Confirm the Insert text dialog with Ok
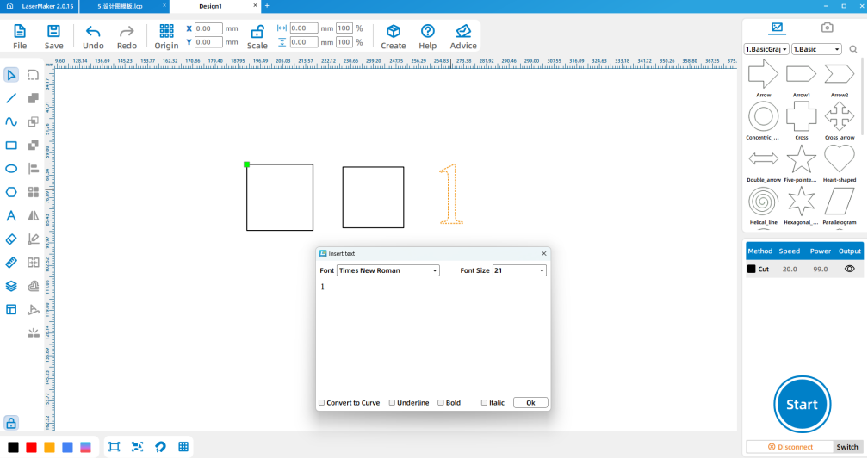The width and height of the screenshot is (868, 459). pos(530,402)
